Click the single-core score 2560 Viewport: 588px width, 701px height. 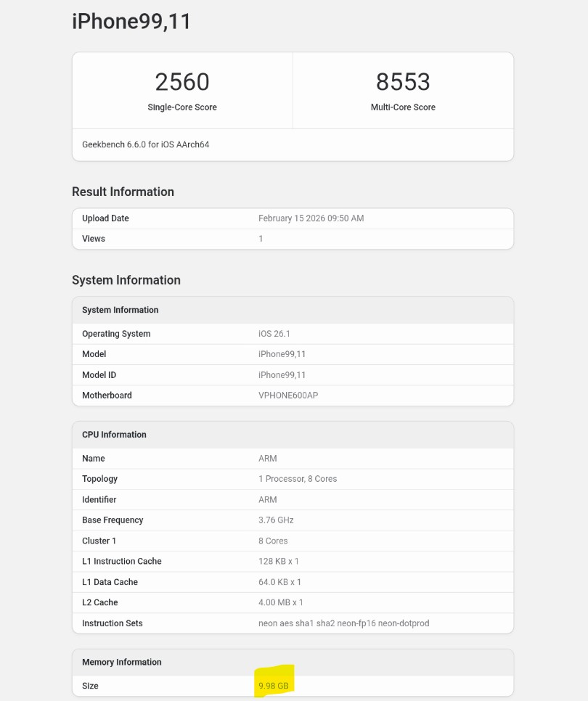(182, 82)
